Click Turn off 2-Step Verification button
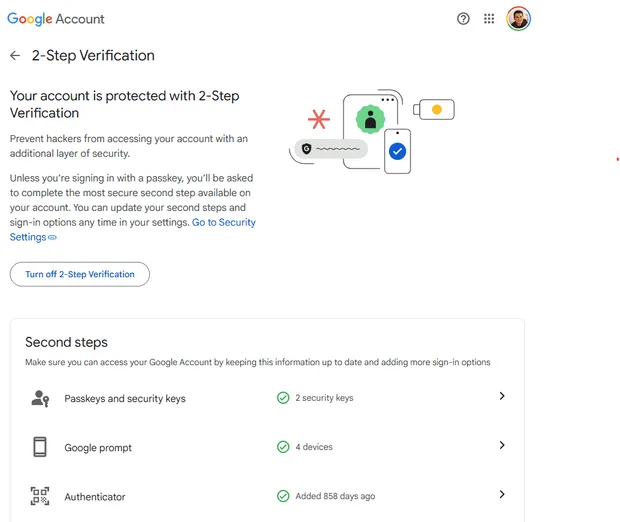 [80, 274]
